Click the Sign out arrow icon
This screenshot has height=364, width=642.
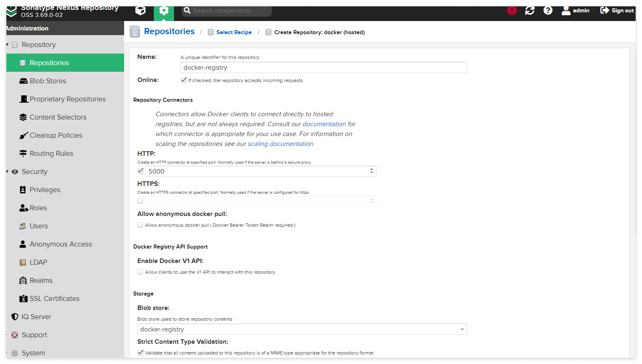pyautogui.click(x=604, y=10)
